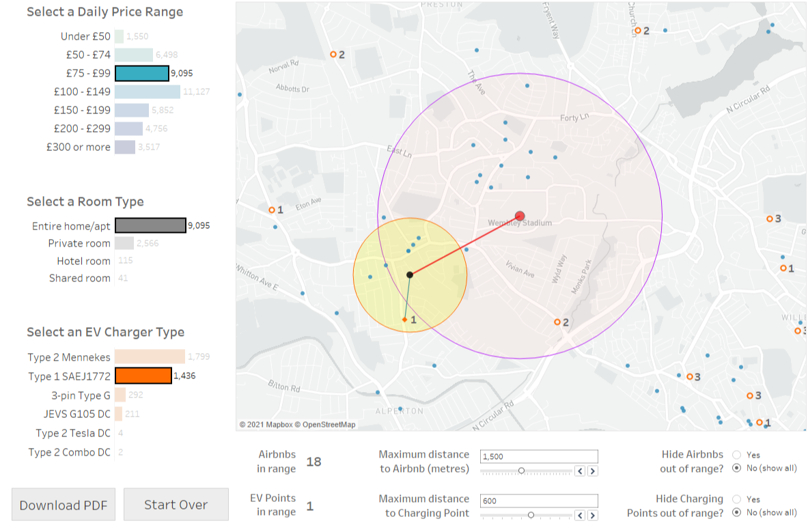The image size is (808, 532).
Task: Choose the Type 2 Mennekes charger bar
Action: click(150, 356)
